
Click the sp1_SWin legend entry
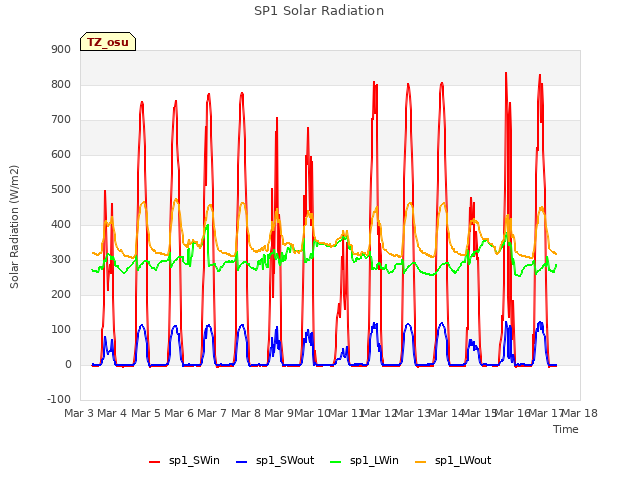coord(184,461)
